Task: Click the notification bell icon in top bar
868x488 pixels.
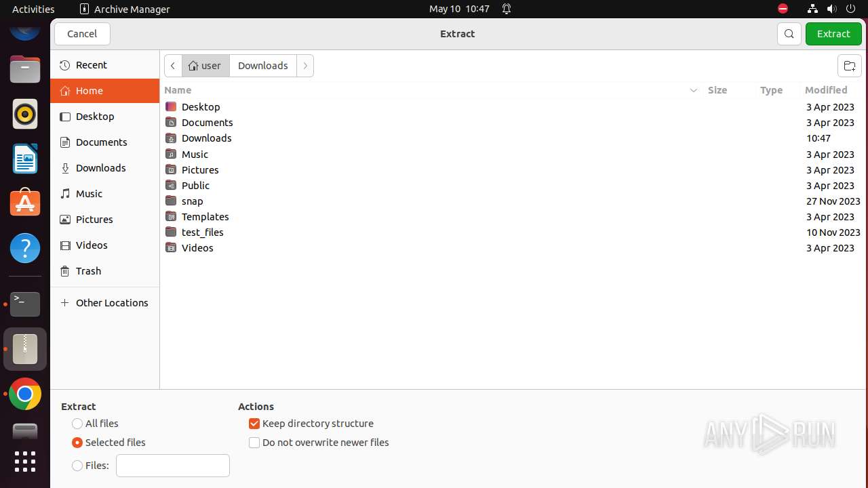Action: (507, 9)
